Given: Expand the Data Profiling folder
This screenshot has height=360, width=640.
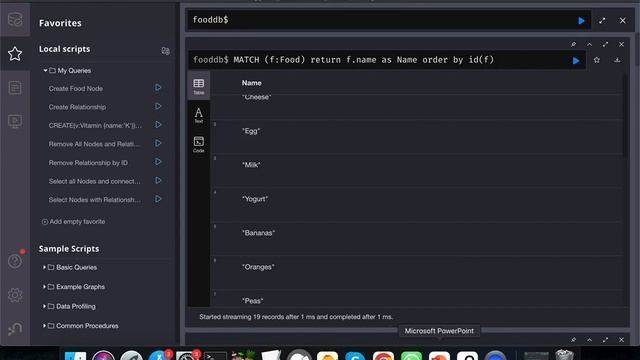Looking at the screenshot, I should [44, 306].
